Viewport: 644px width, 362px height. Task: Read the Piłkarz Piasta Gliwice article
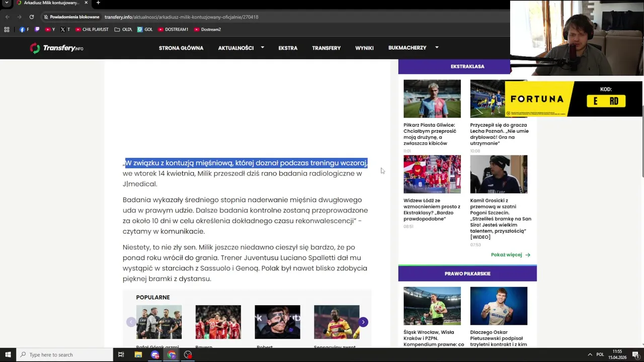(x=430, y=134)
